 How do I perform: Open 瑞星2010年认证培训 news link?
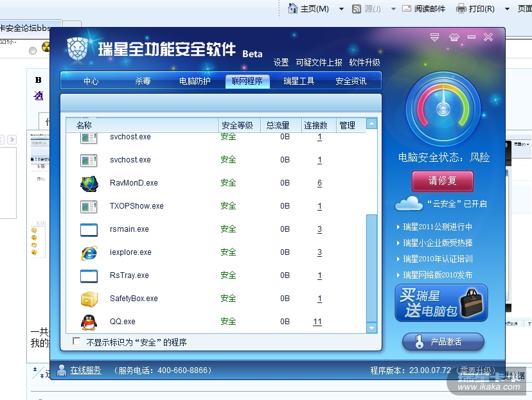pos(438,259)
